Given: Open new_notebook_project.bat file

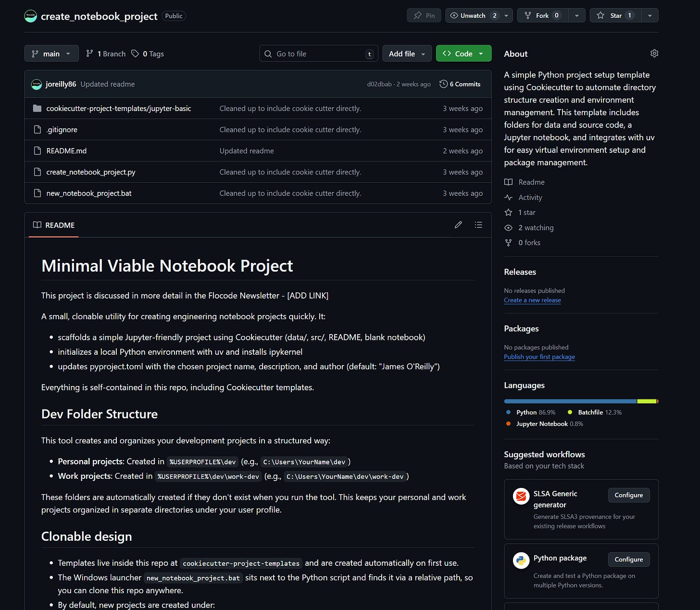Looking at the screenshot, I should pyautogui.click(x=89, y=193).
